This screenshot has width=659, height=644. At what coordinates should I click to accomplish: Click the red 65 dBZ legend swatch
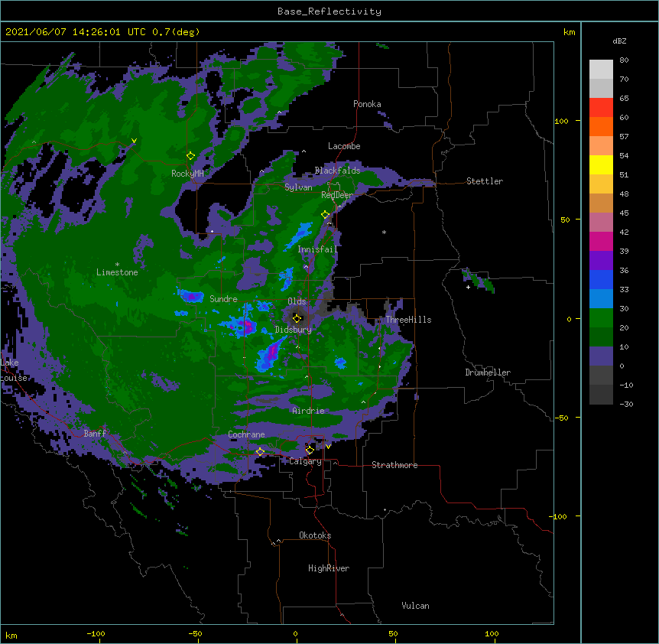[601, 108]
